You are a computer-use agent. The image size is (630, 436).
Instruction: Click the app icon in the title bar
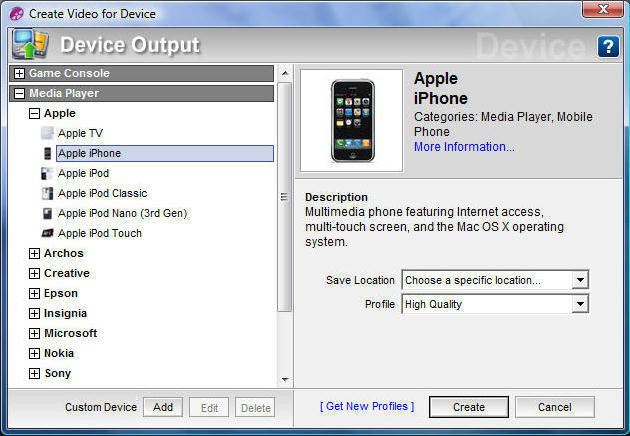point(17,14)
